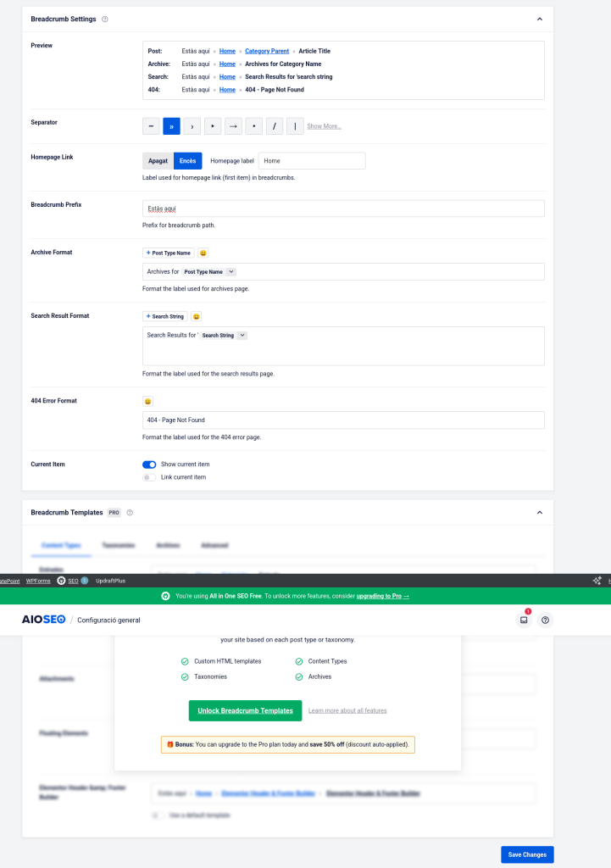
Task: Click the help question mark in header
Action: [x=545, y=620]
